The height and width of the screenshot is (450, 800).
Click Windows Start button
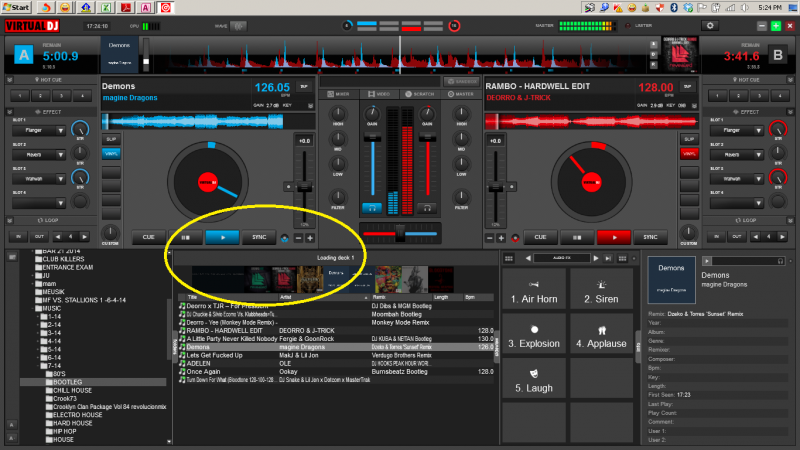[16, 8]
